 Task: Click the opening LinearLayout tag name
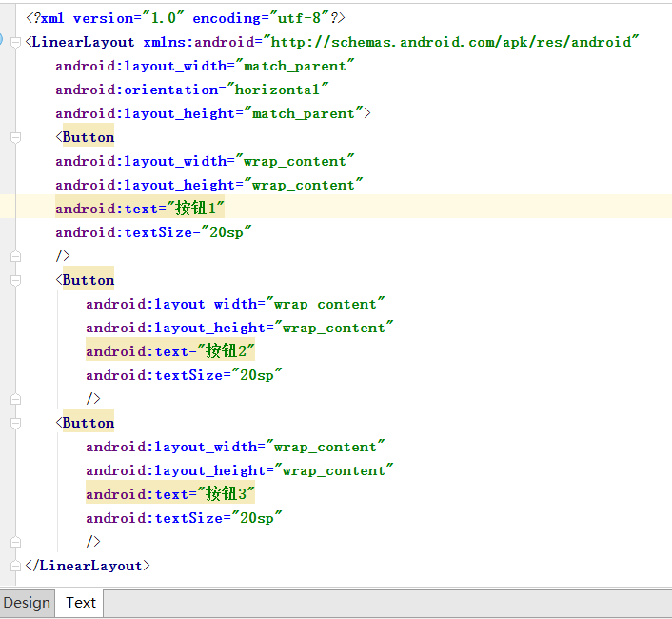[x=83, y=42]
